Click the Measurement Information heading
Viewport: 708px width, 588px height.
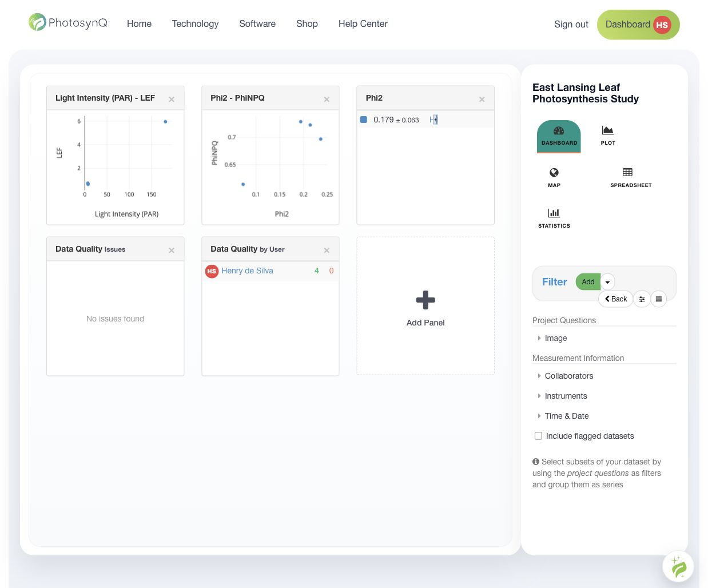point(578,358)
